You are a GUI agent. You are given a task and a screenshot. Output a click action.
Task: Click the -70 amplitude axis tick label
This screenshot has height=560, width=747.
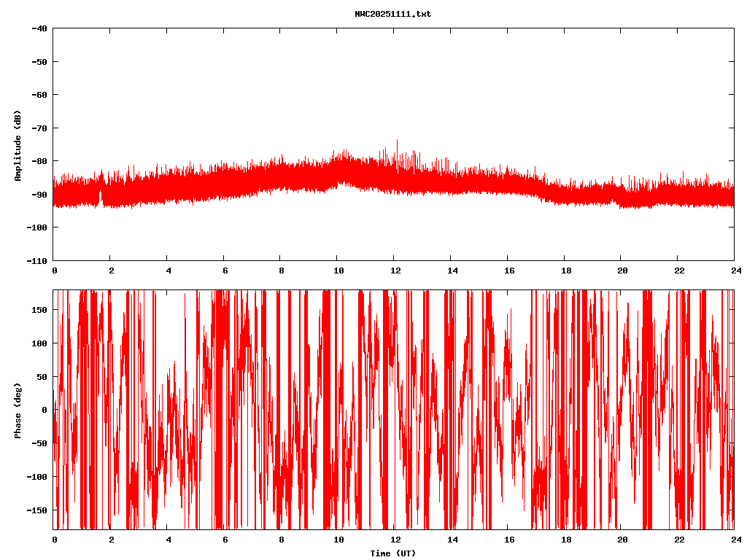click(x=39, y=128)
